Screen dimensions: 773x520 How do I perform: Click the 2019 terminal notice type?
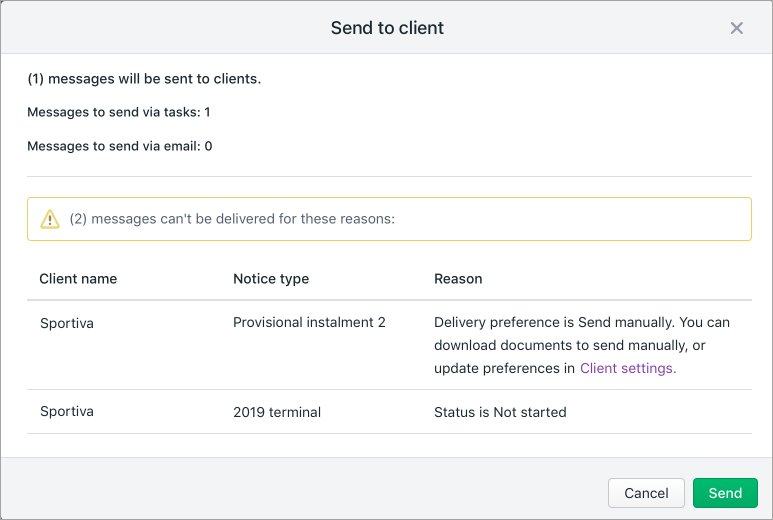pyautogui.click(x=277, y=412)
